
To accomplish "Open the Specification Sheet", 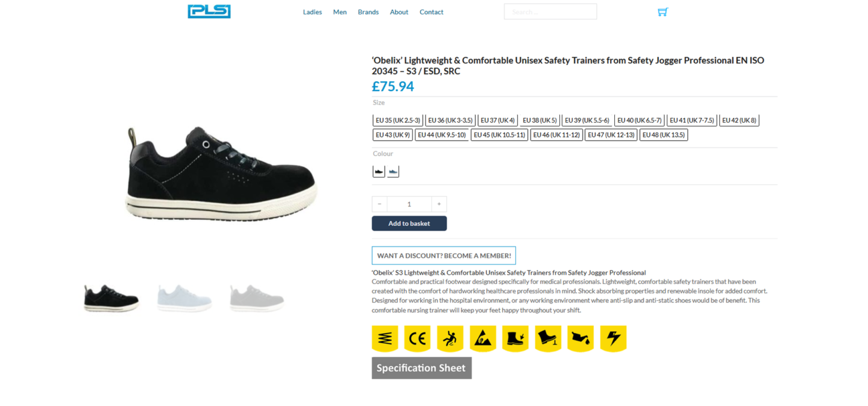I will click(421, 368).
